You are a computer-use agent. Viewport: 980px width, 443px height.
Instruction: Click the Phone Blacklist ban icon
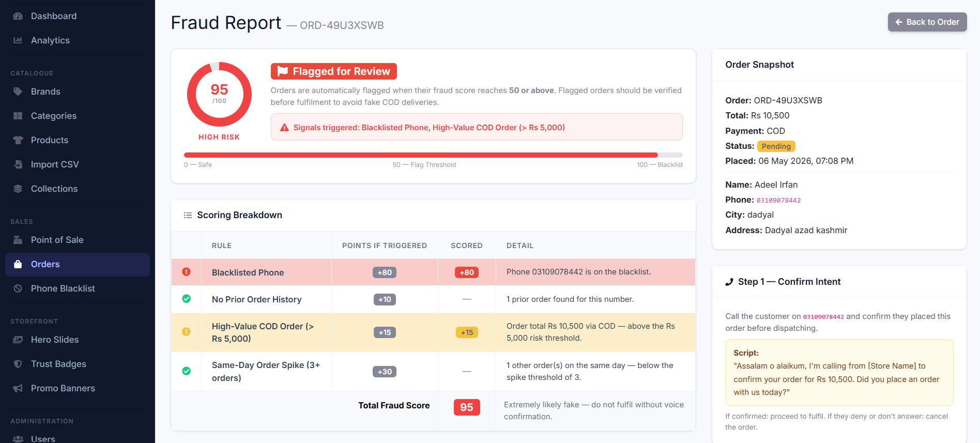(18, 288)
